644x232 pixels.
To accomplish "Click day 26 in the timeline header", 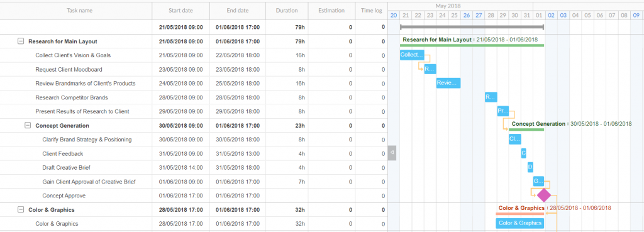I will click(x=466, y=15).
